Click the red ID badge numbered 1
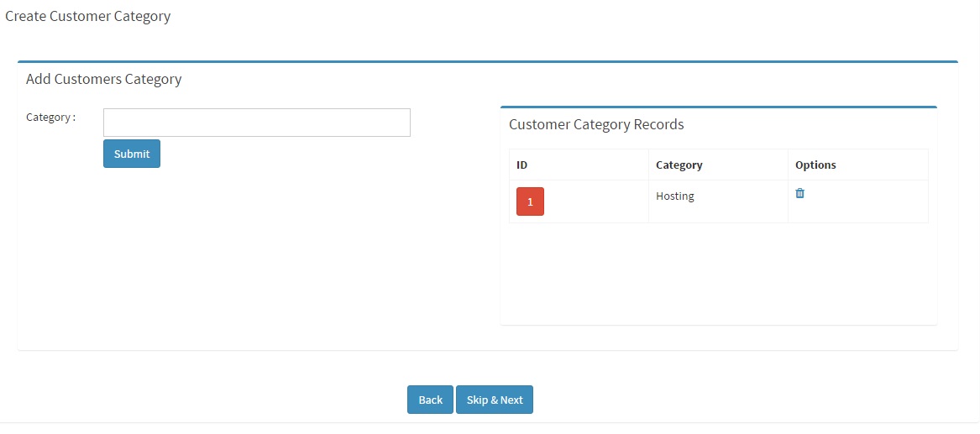The image size is (980, 434). pos(530,201)
